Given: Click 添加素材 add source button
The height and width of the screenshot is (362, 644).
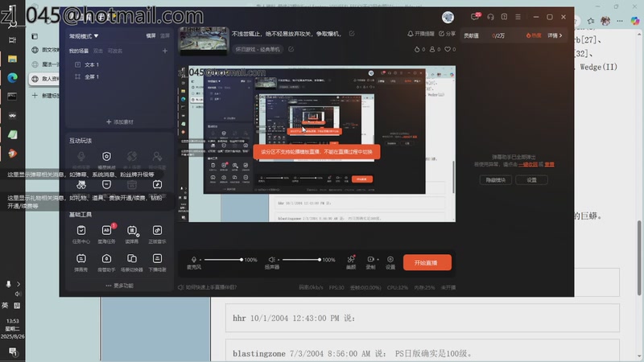Looking at the screenshot, I should point(119,122).
